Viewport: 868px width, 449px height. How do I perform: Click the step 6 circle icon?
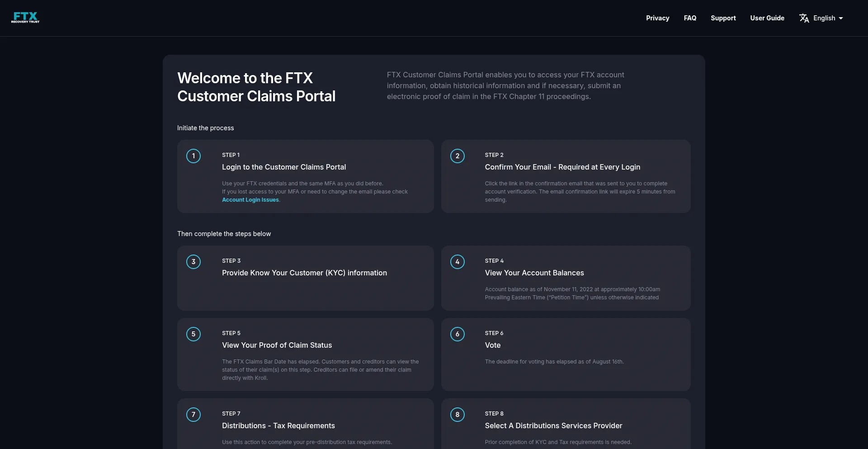coord(458,334)
